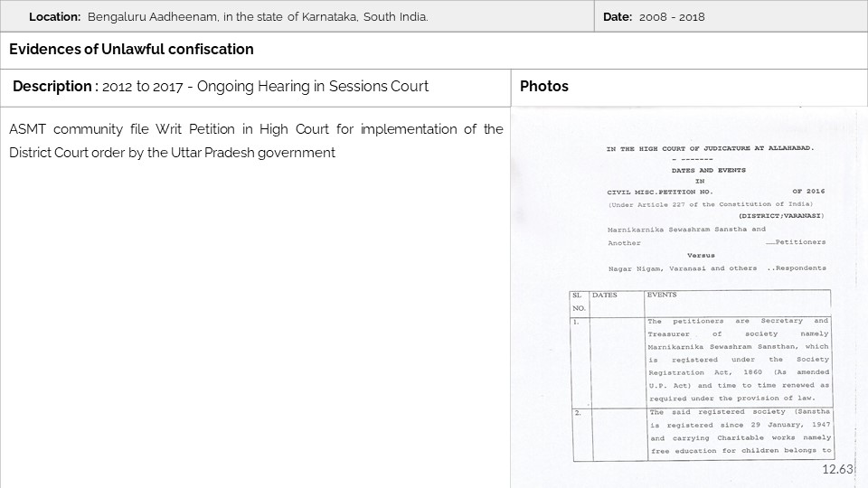Click the "SL. NO." table column header

click(x=578, y=301)
